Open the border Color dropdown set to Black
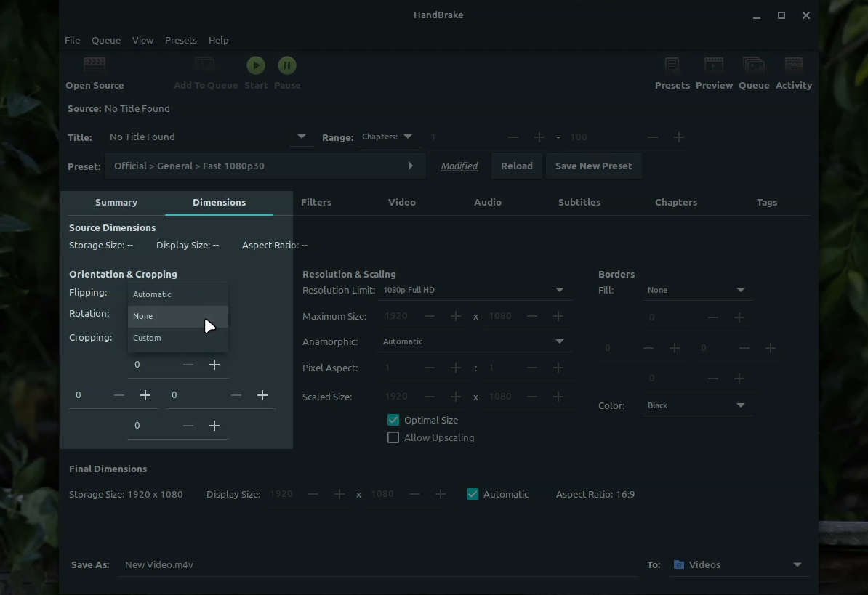The height and width of the screenshot is (595, 868). tap(696, 405)
